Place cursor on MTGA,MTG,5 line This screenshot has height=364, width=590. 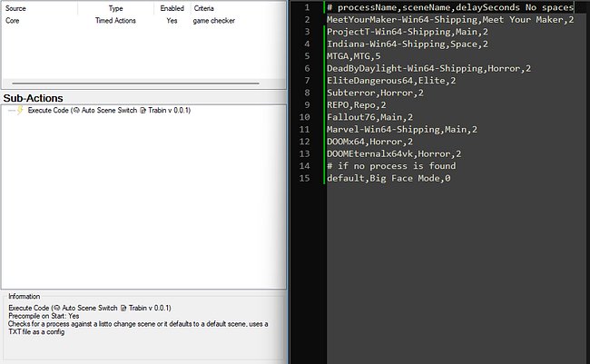[x=353, y=56]
